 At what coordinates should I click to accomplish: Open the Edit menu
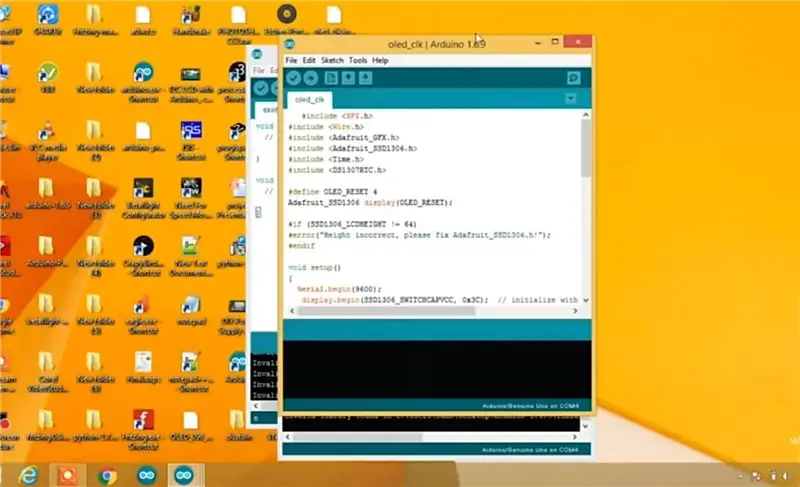(309, 60)
